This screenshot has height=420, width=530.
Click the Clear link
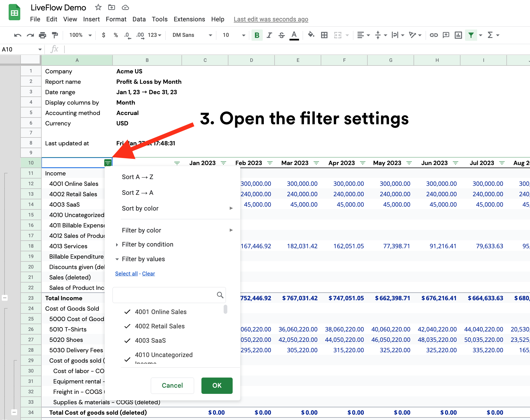coord(149,274)
